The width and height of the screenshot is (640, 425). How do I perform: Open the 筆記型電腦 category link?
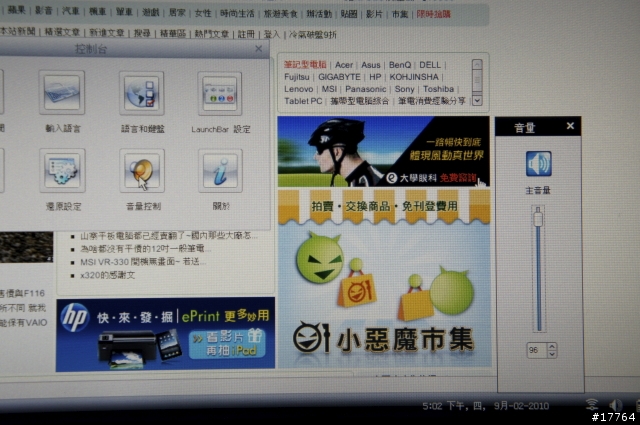click(x=305, y=65)
